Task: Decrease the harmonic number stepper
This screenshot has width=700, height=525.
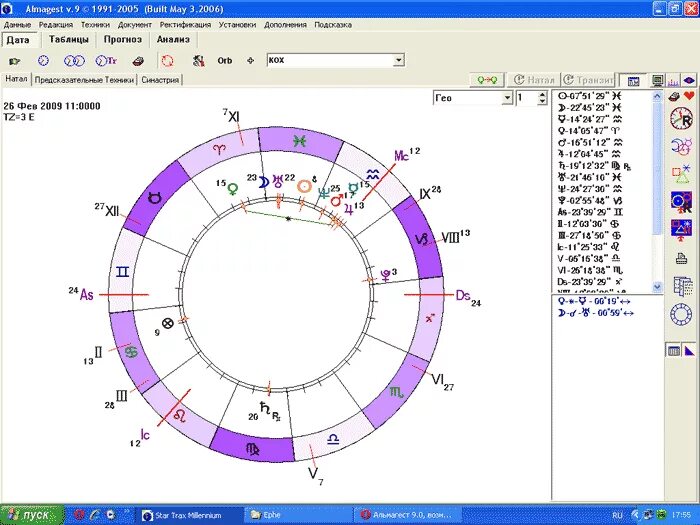Action: (x=542, y=101)
